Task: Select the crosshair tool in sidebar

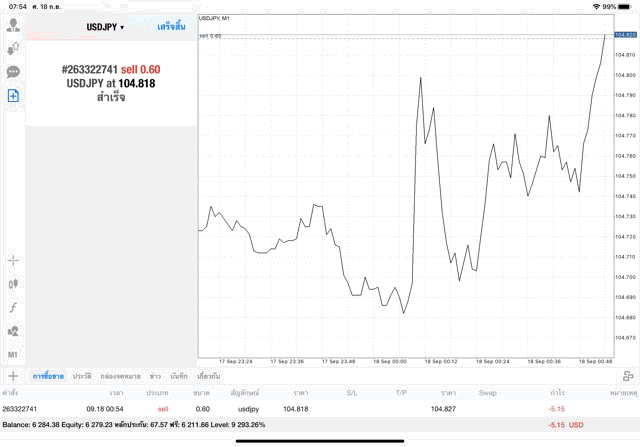Action: (x=13, y=260)
